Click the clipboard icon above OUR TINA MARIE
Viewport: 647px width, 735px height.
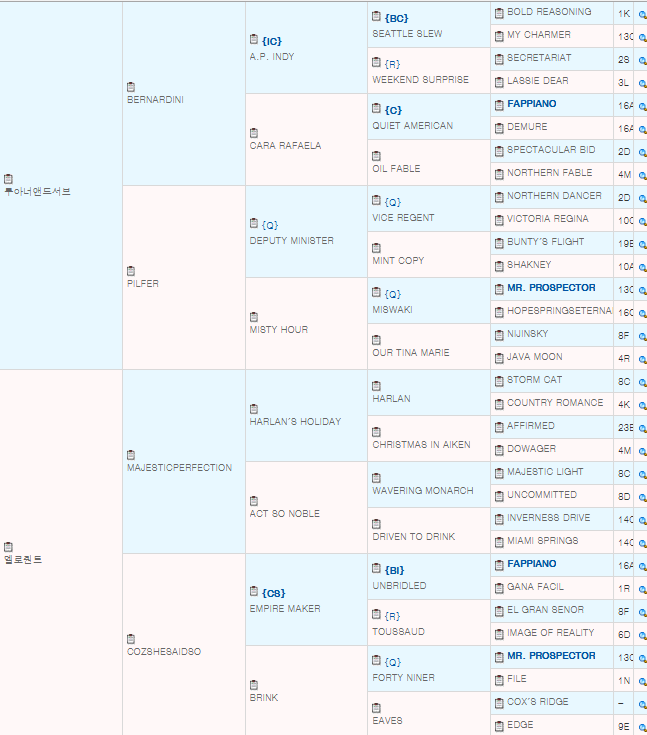pyautogui.click(x=376, y=339)
